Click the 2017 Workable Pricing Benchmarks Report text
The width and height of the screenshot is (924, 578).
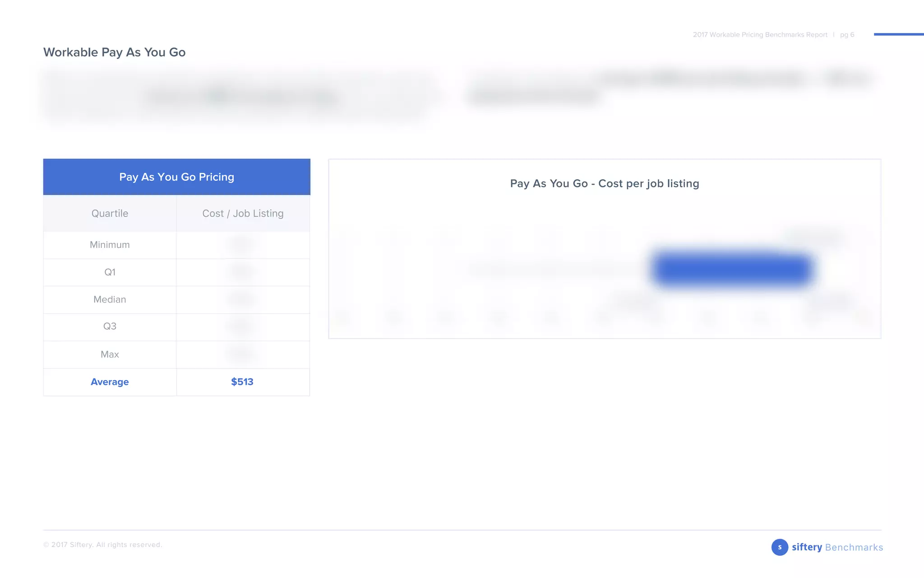(x=760, y=35)
